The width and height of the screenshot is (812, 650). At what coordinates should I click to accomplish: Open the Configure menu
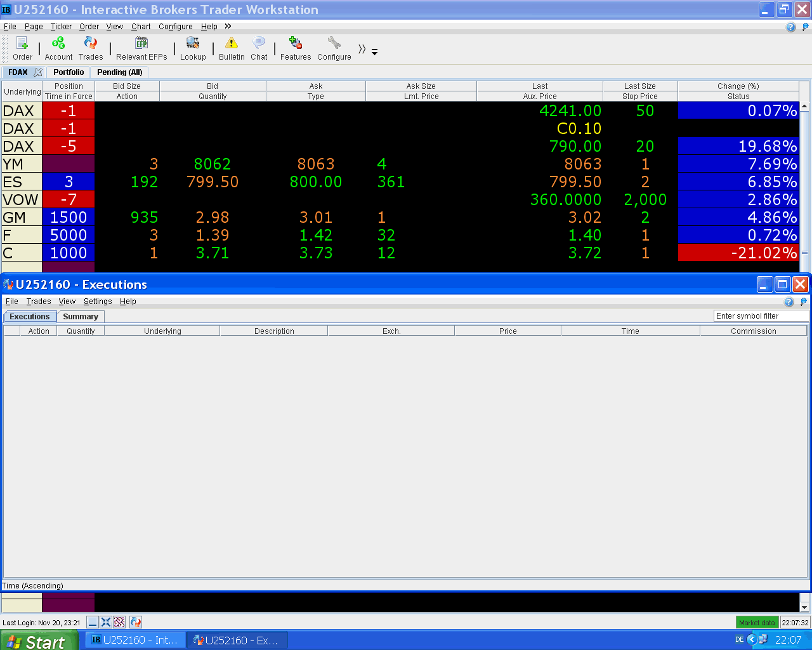click(175, 27)
